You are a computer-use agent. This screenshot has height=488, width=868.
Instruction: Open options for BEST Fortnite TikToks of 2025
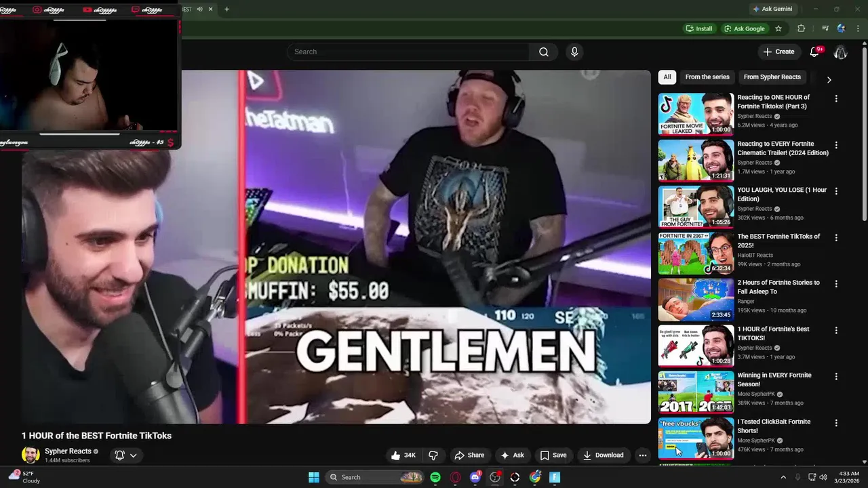tap(836, 238)
